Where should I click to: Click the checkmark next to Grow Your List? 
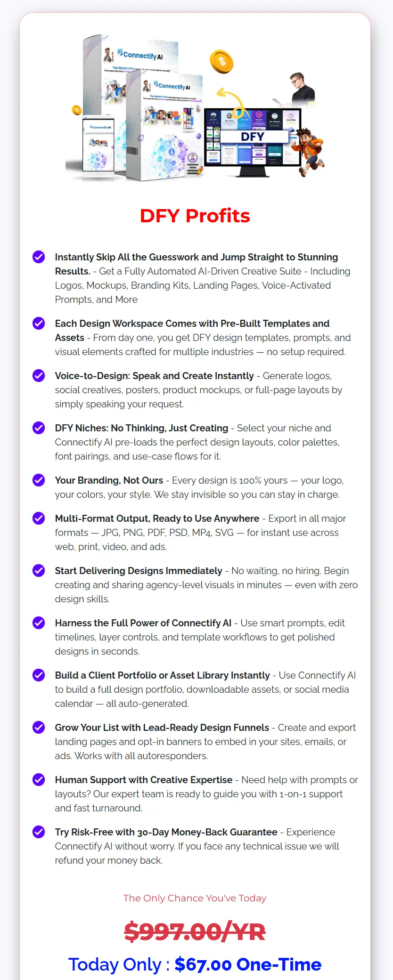39,728
